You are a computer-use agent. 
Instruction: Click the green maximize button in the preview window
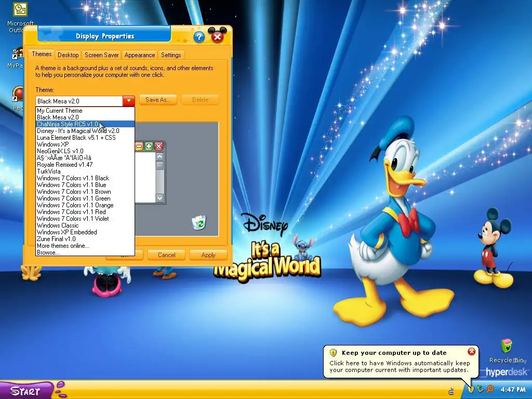(149, 146)
